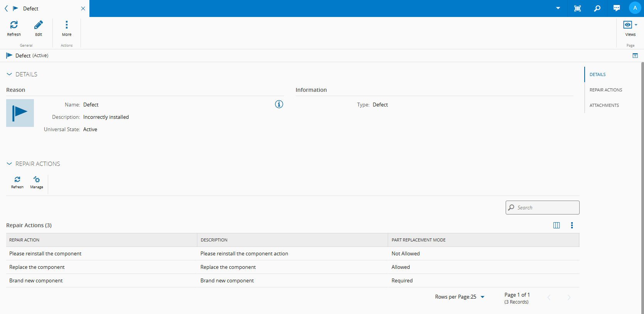Click the barcode scanner icon in header
This screenshot has width=644, height=314.
click(577, 8)
